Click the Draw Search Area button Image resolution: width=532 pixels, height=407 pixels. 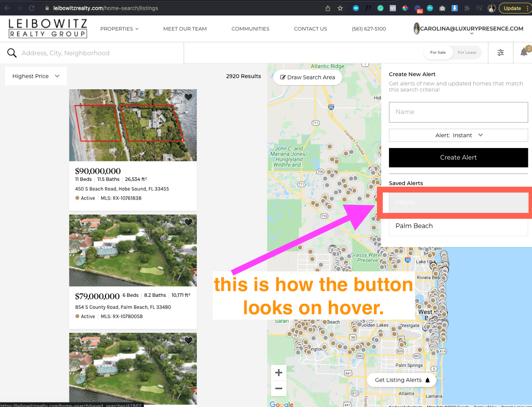pos(308,77)
